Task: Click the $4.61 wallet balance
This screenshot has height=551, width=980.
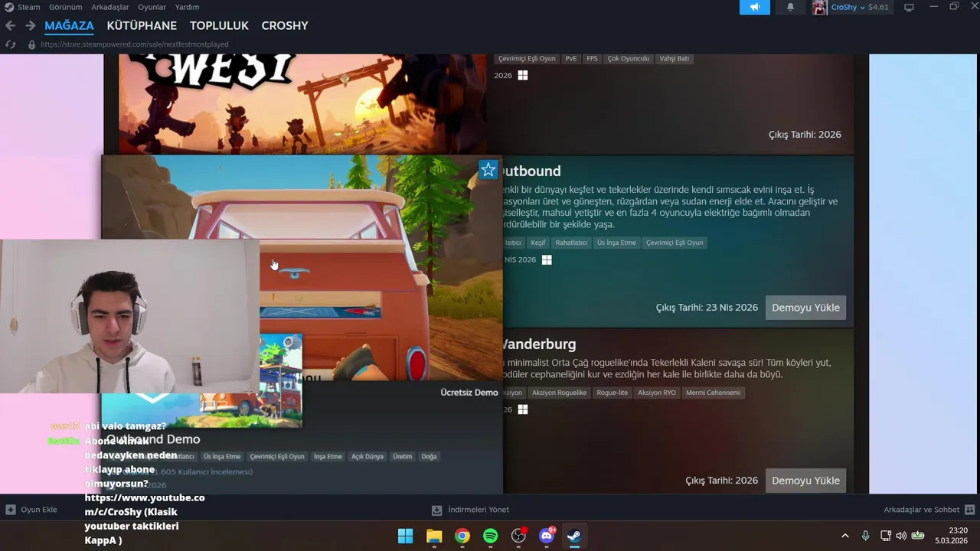Action: pyautogui.click(x=878, y=7)
